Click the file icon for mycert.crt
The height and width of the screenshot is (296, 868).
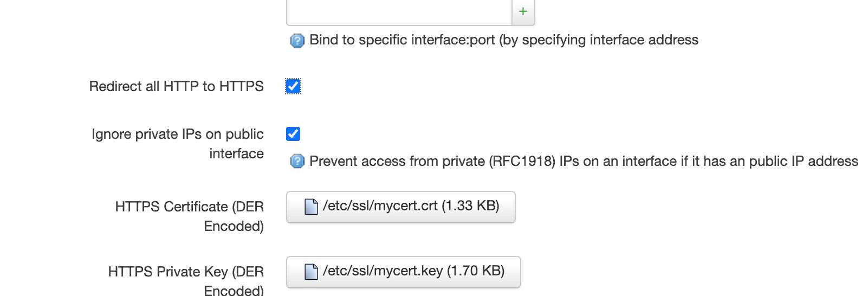coord(311,207)
